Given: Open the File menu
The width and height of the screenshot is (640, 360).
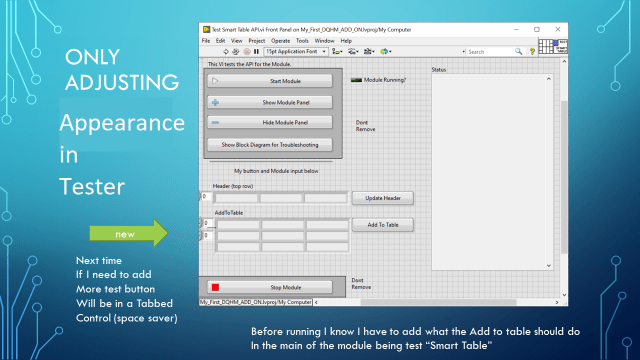Looking at the screenshot, I should pos(206,41).
